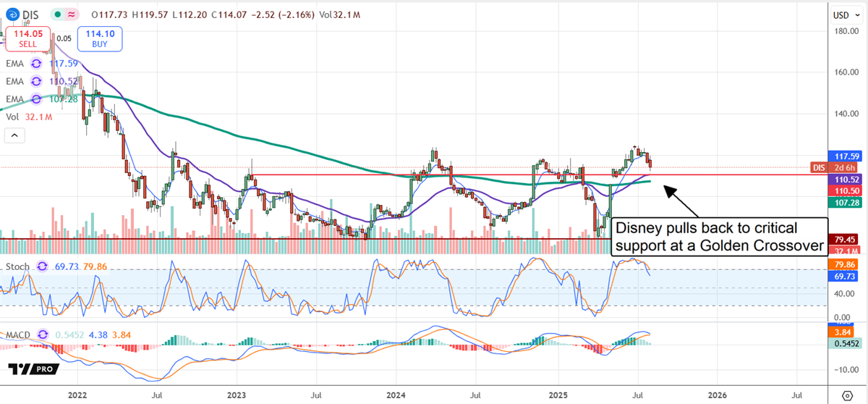Open the USD currency dropdown
This screenshot has width=868, height=404.
click(x=846, y=14)
